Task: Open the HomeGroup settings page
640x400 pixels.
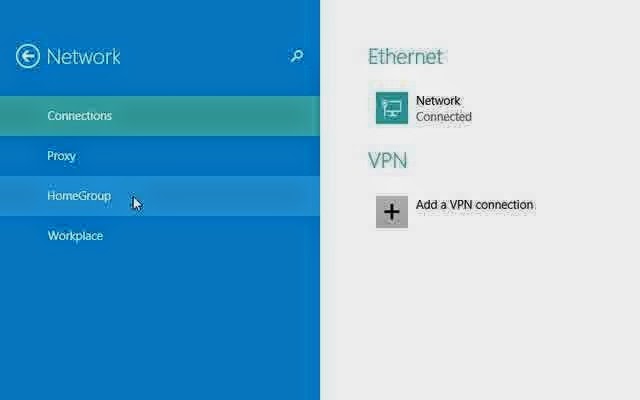Action: pos(79,196)
